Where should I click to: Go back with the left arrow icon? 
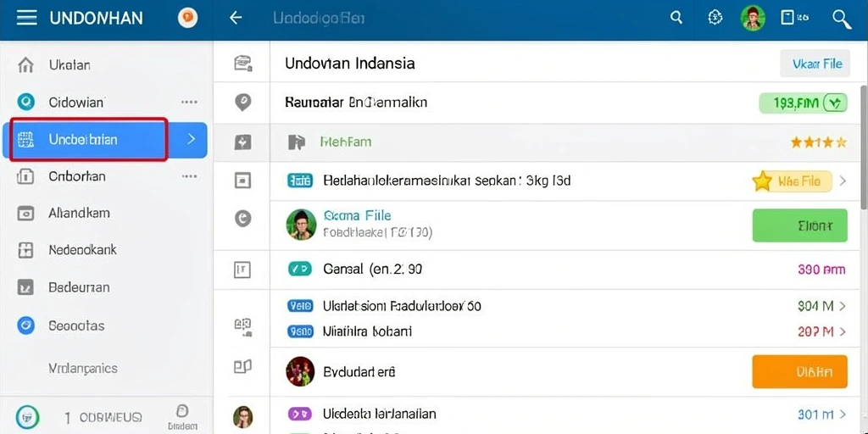click(x=236, y=18)
